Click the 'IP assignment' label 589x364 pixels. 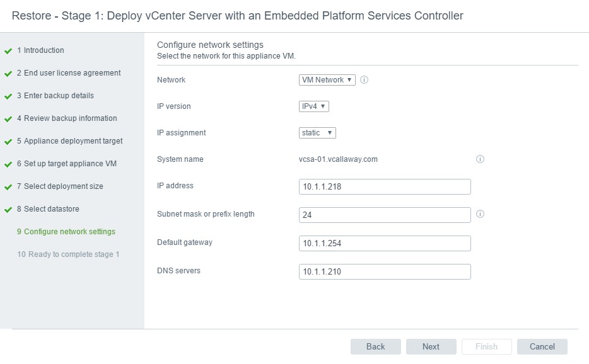[182, 133]
